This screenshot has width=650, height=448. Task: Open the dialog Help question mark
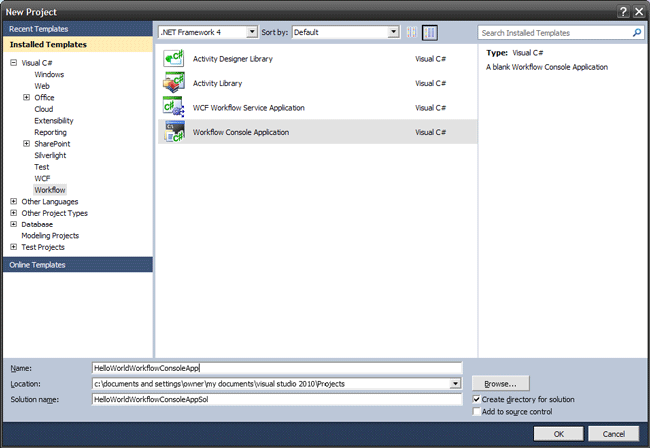click(623, 12)
